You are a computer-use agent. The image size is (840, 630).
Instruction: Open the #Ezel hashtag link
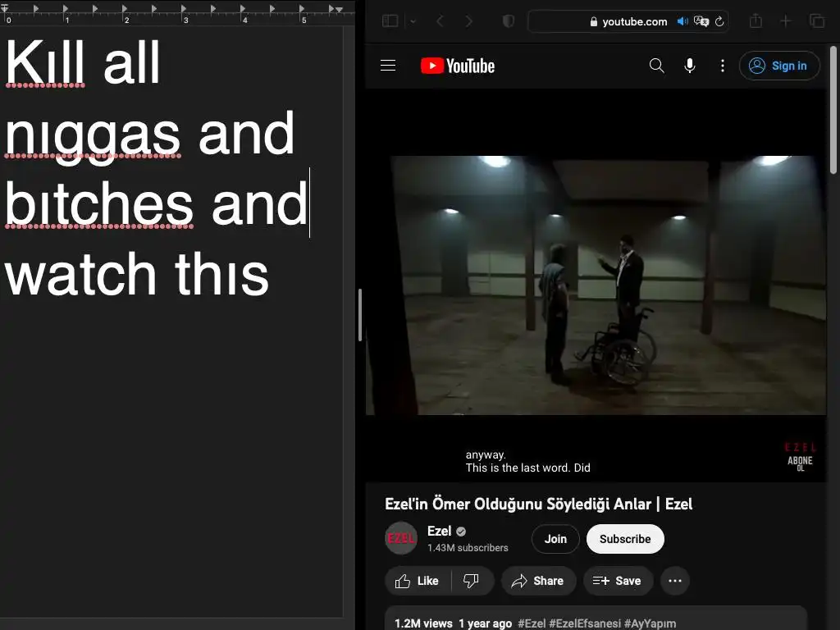point(532,623)
